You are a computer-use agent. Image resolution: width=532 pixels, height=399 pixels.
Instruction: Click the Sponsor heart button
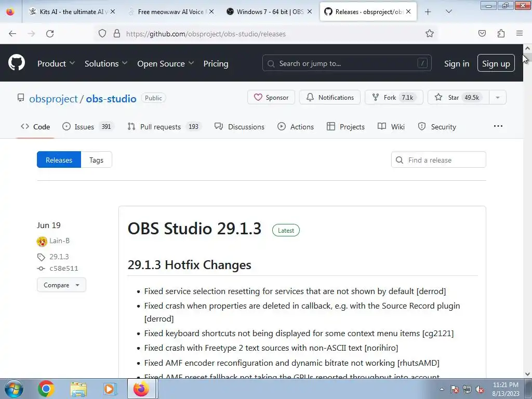271,97
